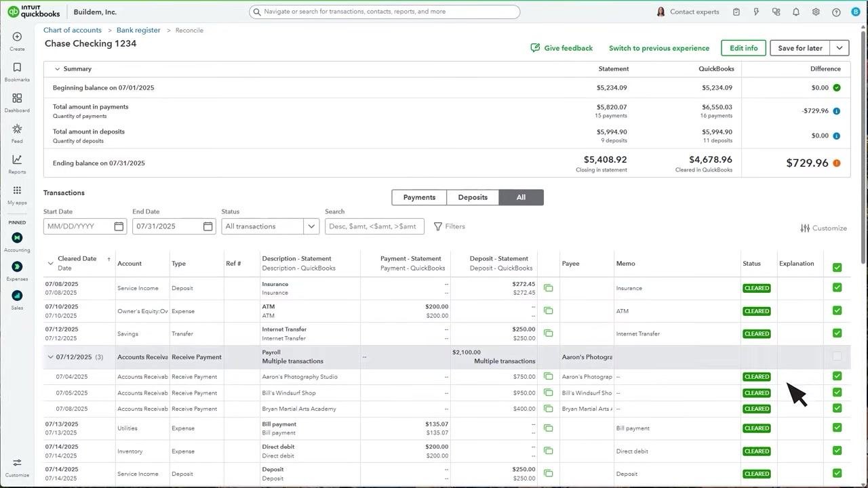Collapse the Summary section
This screenshot has height=488, width=868.
coord(57,69)
